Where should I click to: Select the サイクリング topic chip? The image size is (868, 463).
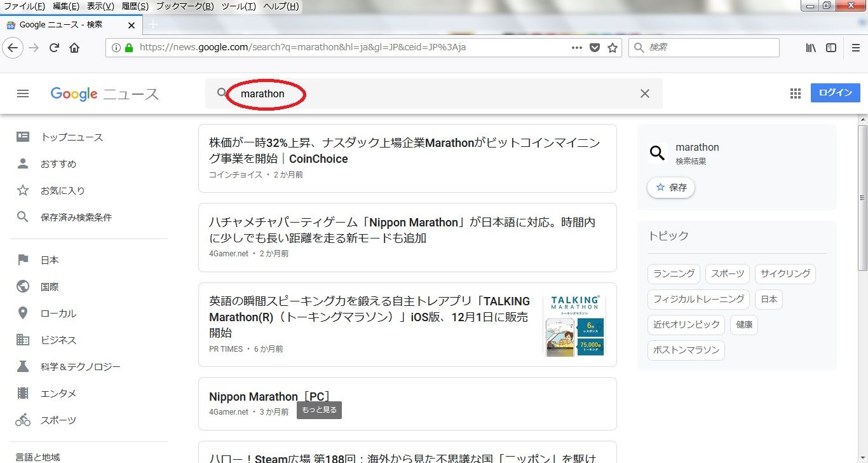click(785, 273)
